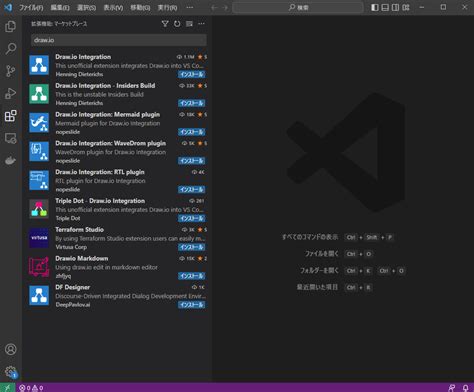This screenshot has height=392, width=474.
Task: Install DF Designer extension
Action: tap(191, 305)
